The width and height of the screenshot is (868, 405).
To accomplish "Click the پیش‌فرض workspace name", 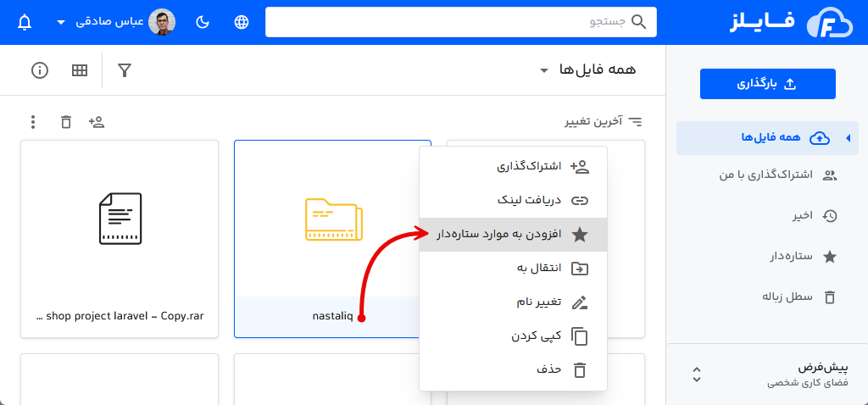I will point(823,369).
